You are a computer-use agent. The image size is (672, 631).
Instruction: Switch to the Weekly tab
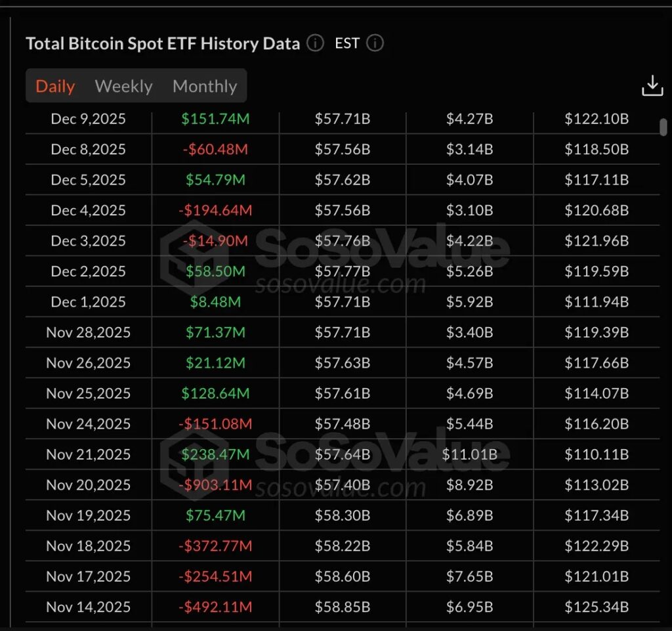pyautogui.click(x=123, y=86)
